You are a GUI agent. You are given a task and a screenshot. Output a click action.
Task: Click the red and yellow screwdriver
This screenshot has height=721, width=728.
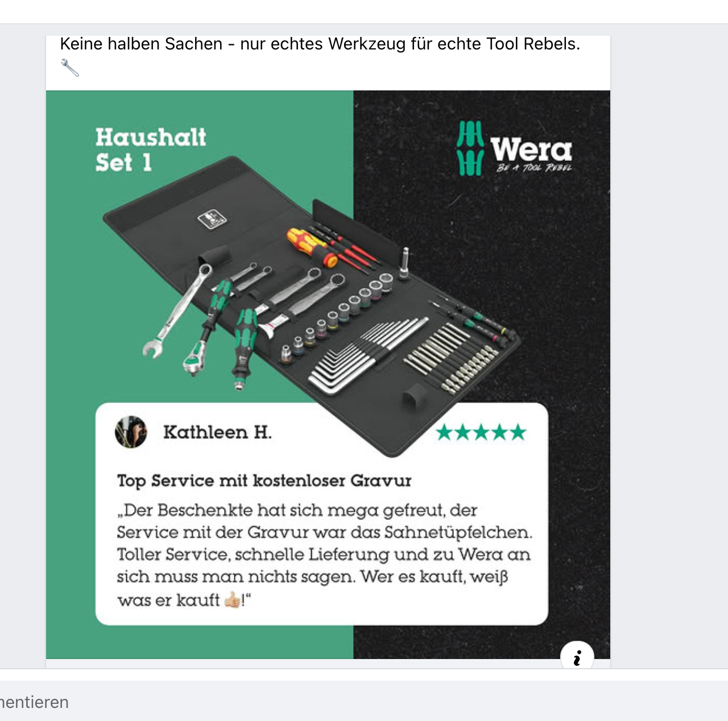(x=312, y=247)
